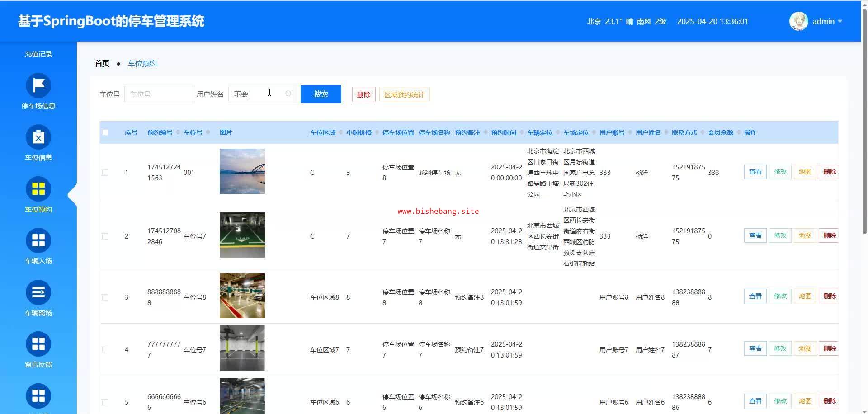Viewport: 868px width, 414px height.
Task: Check the row 3 checkbox
Action: (105, 297)
